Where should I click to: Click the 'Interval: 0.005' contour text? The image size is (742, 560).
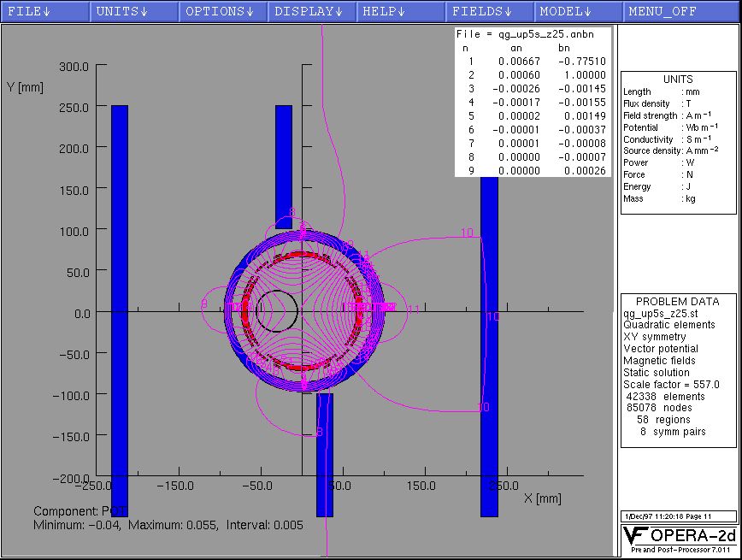click(264, 525)
